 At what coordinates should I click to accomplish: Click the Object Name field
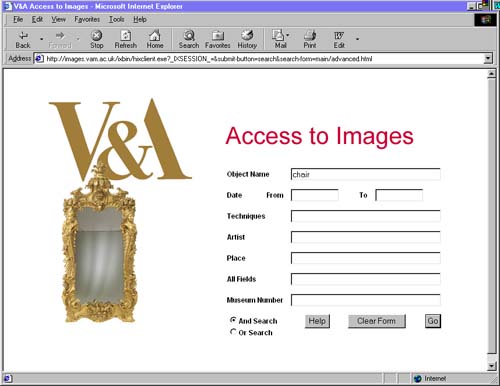click(366, 174)
